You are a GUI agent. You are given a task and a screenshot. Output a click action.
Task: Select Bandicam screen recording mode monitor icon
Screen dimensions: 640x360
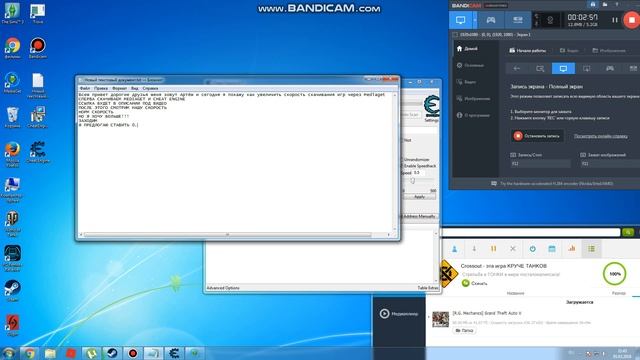tap(460, 20)
